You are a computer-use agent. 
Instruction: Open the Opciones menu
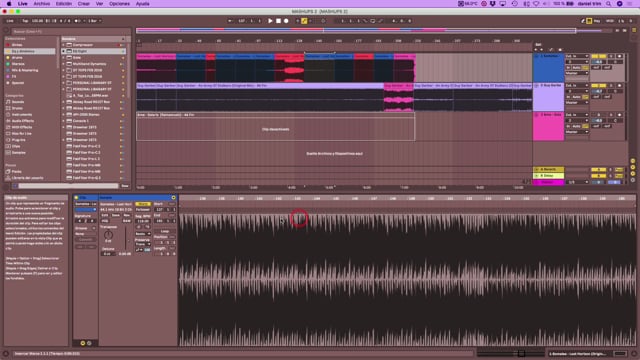pyautogui.click(x=119, y=4)
